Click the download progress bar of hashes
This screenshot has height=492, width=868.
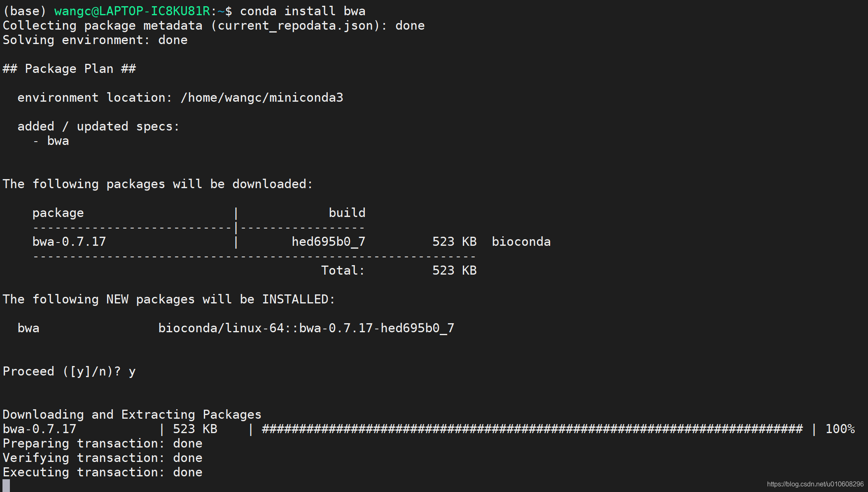[532, 429]
